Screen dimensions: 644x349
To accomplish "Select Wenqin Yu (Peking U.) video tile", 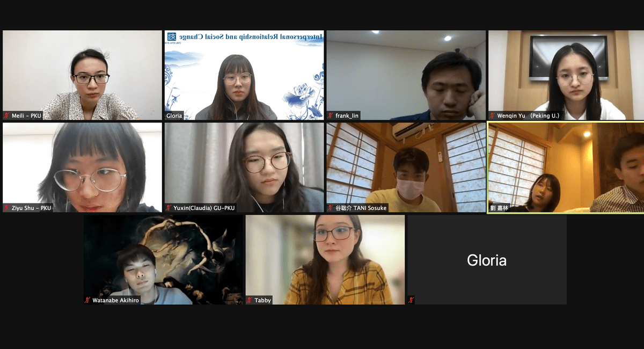I will pos(566,75).
